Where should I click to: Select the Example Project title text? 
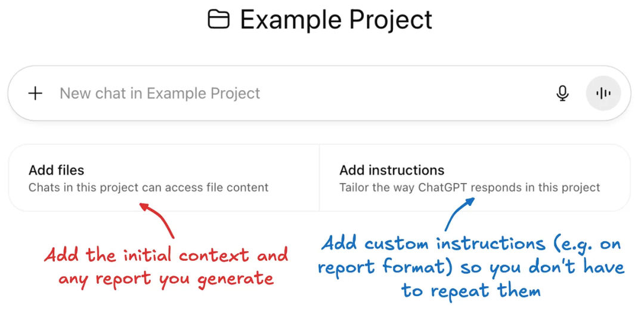(336, 19)
